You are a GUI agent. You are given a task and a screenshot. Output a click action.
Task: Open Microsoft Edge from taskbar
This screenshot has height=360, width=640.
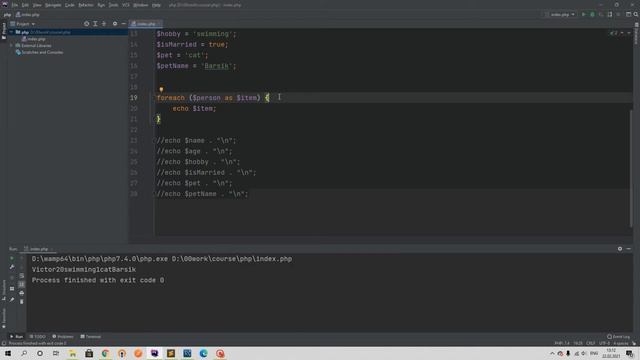tap(204, 353)
